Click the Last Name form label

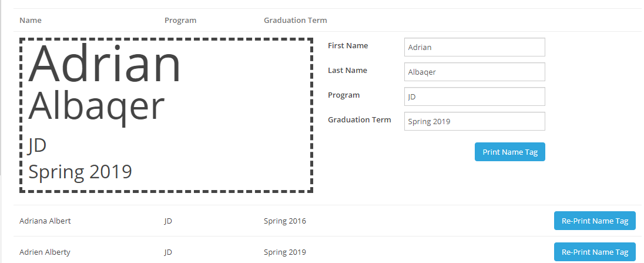[x=347, y=71]
